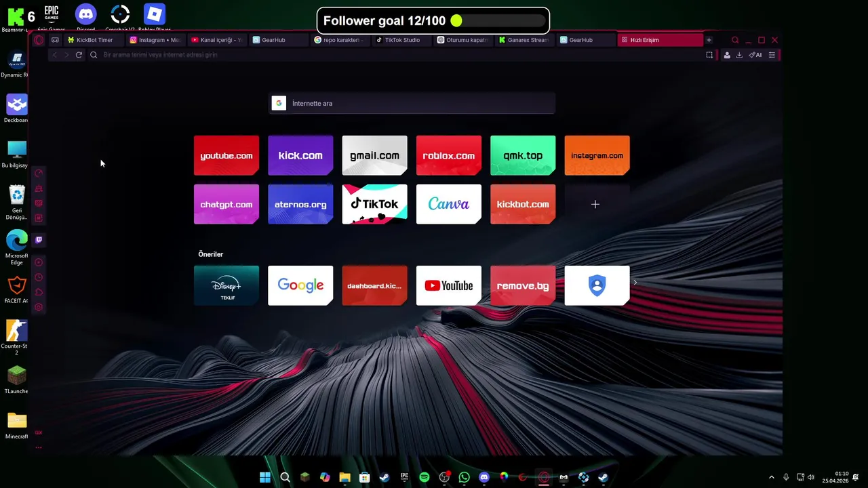Screen dimensions: 868x488
Task: Show more suggestions with right chevron
Action: 635,283
